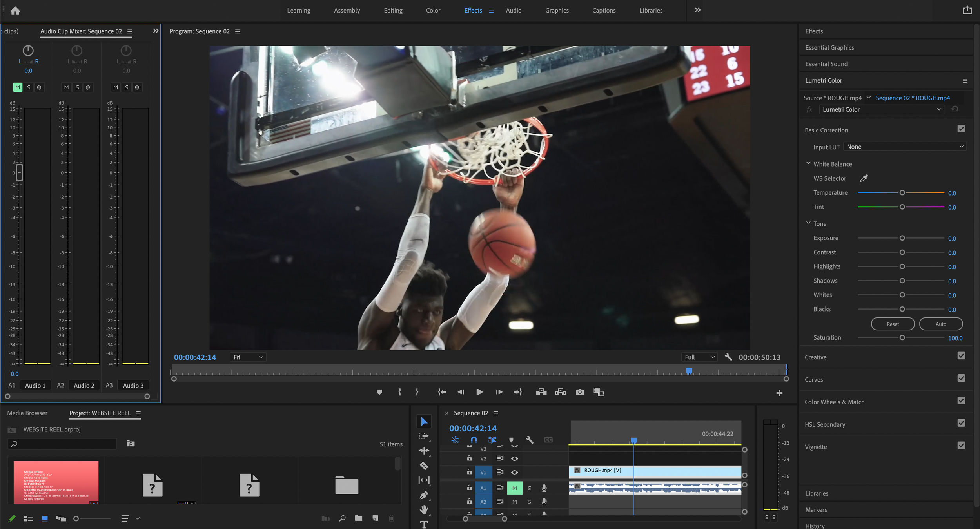Image resolution: width=980 pixels, height=529 pixels.
Task: Click the Home icon
Action: [15, 11]
